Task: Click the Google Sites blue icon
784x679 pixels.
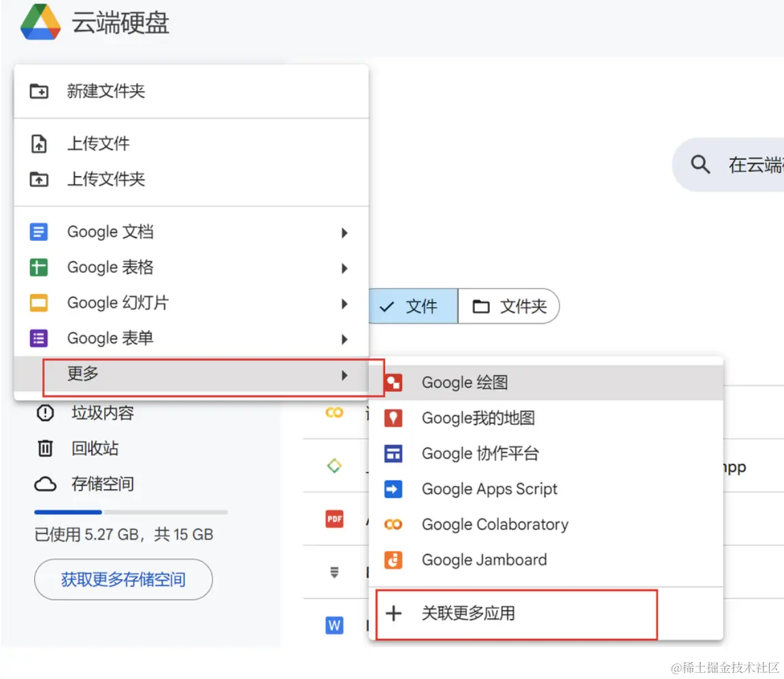Action: [x=393, y=454]
